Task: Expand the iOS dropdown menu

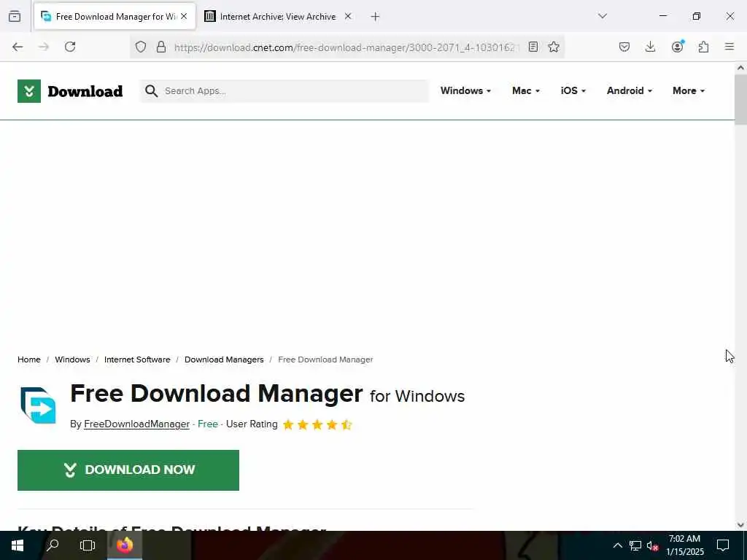Action: [x=573, y=91]
